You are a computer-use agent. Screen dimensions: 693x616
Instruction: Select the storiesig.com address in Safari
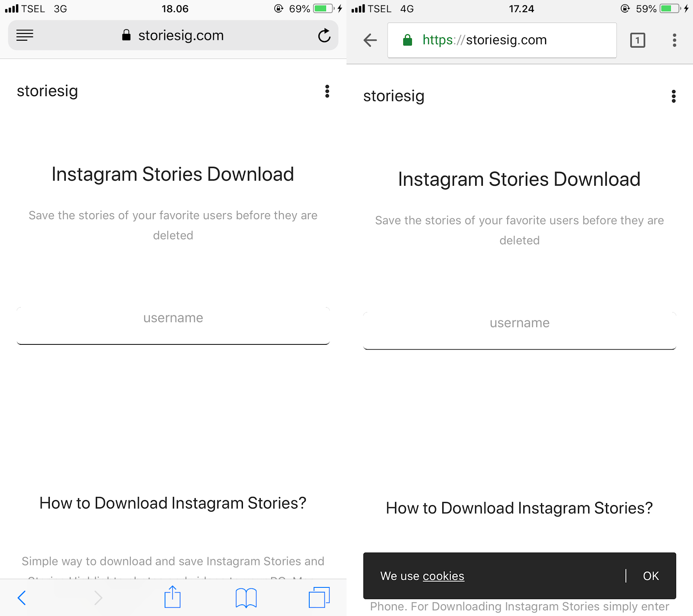(x=181, y=36)
